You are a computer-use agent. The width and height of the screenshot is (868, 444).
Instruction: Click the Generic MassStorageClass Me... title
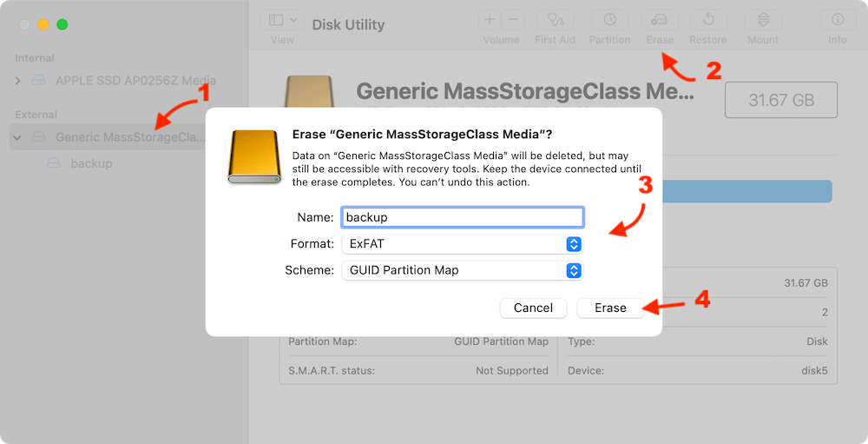point(525,91)
